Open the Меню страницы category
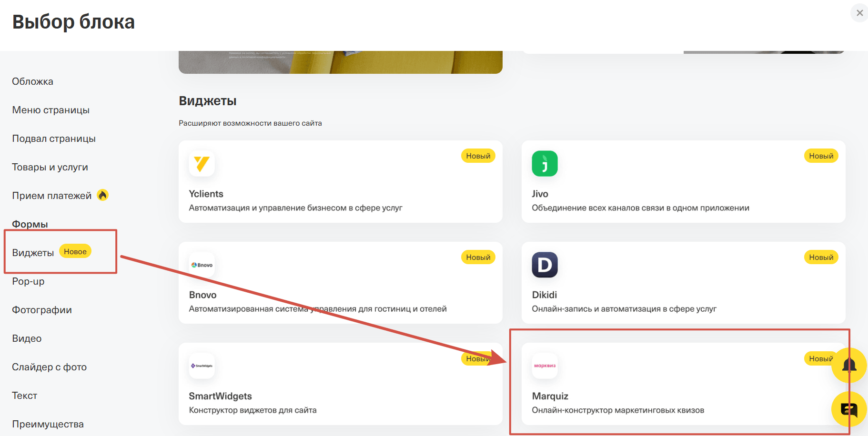The width and height of the screenshot is (868, 436). [x=51, y=110]
